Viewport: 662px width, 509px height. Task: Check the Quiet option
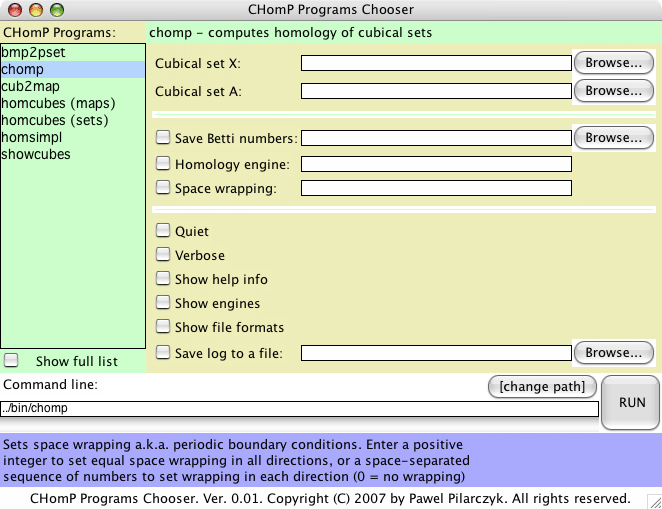pos(163,230)
